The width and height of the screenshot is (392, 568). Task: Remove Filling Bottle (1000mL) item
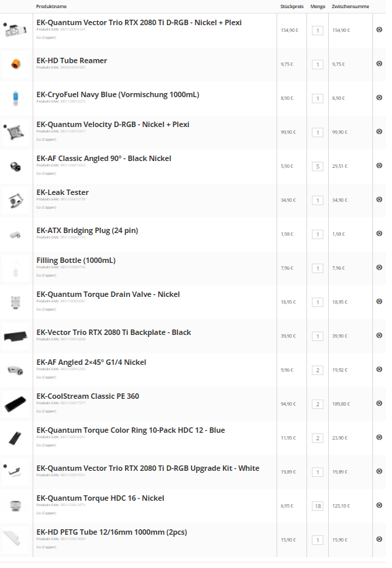click(x=379, y=268)
